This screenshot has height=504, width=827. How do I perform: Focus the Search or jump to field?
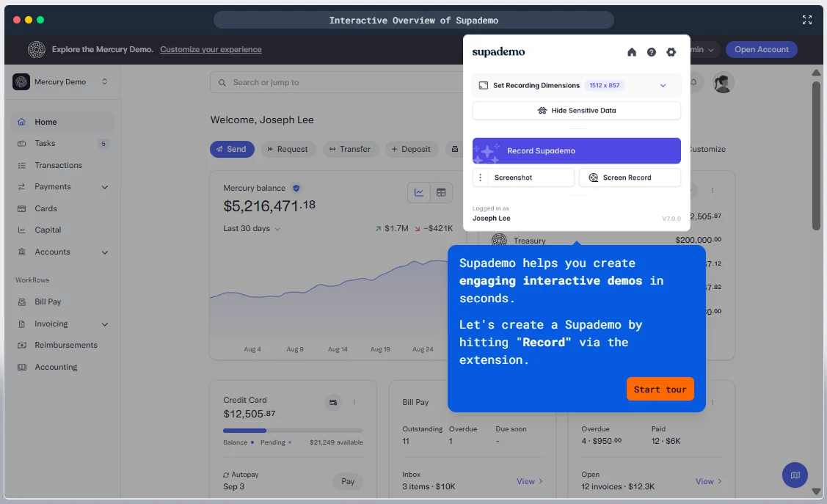click(x=337, y=82)
